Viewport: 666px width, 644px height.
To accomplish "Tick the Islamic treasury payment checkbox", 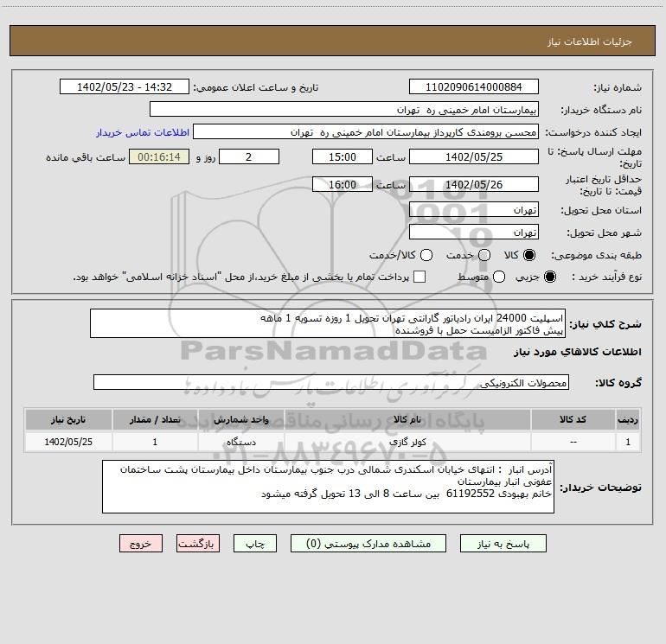I will (419, 277).
